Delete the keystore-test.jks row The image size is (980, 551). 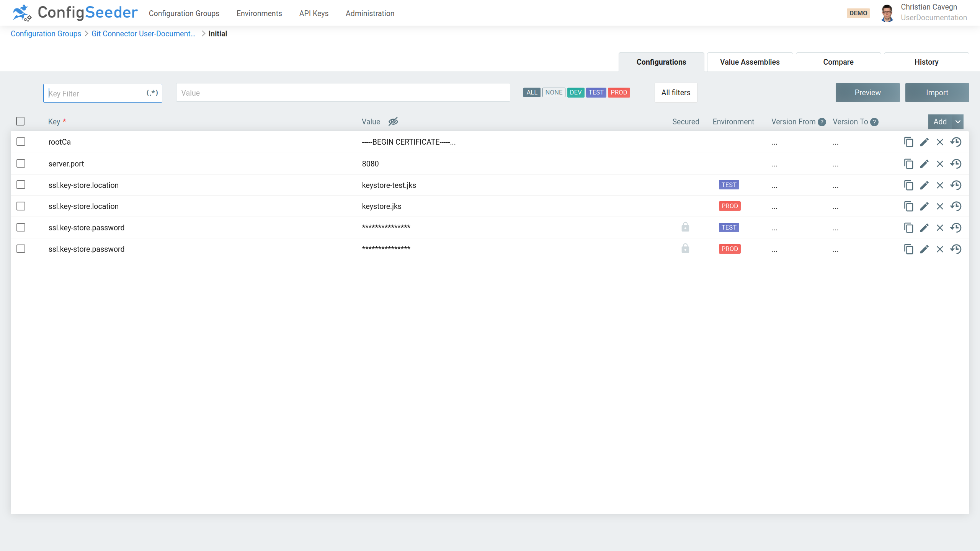click(940, 185)
